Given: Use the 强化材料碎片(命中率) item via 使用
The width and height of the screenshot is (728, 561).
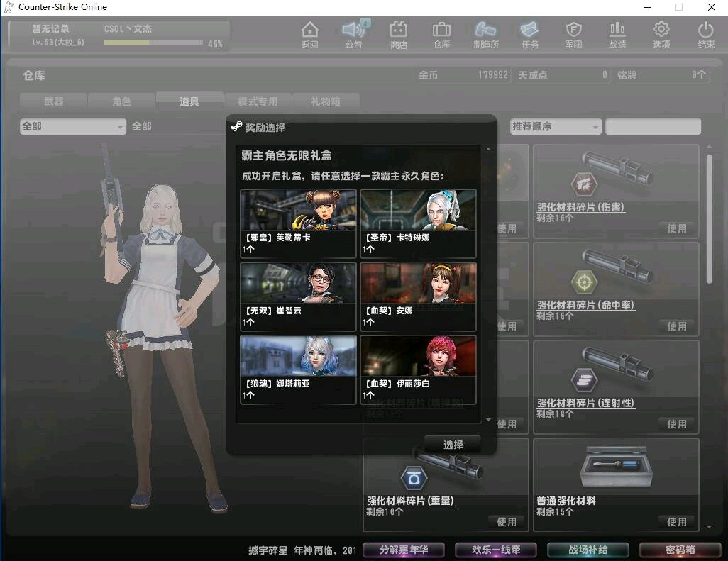Looking at the screenshot, I should [x=676, y=326].
